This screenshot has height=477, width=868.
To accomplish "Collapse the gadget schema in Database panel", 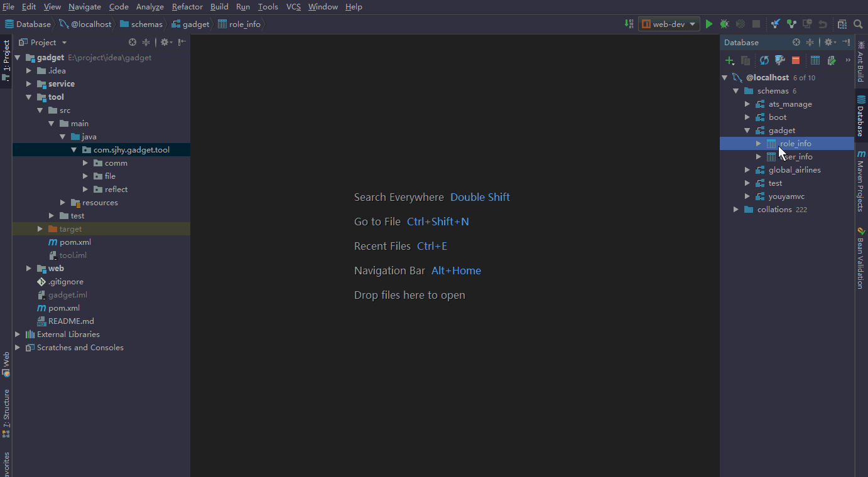I will pos(747,130).
